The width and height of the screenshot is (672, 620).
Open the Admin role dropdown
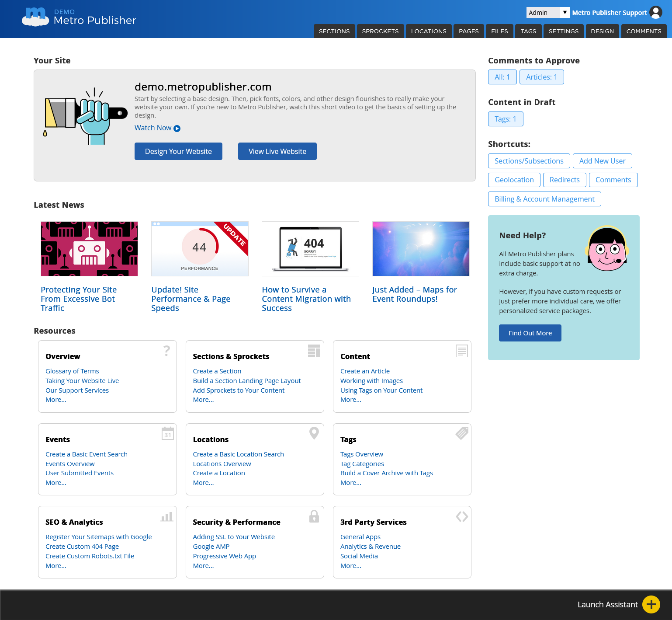548,12
